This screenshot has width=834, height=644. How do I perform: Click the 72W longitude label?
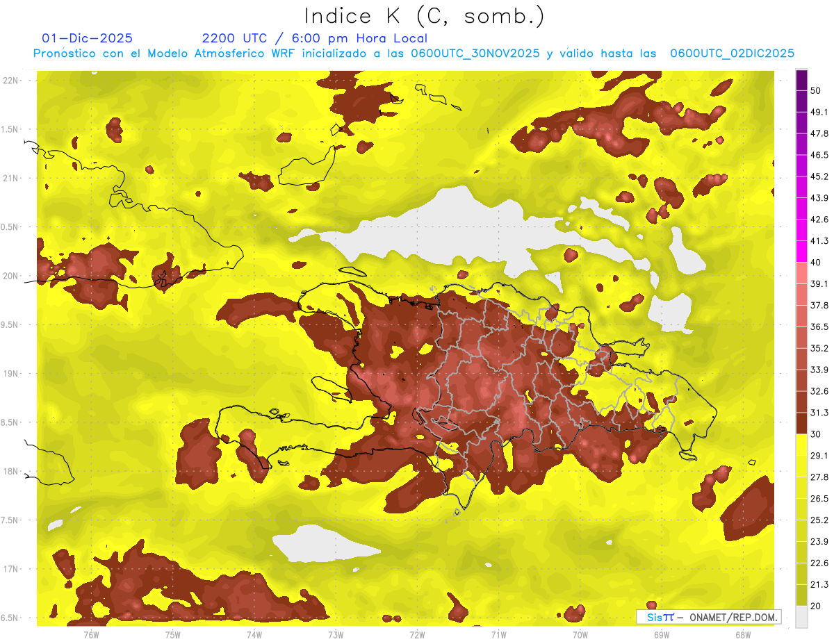pyautogui.click(x=417, y=635)
